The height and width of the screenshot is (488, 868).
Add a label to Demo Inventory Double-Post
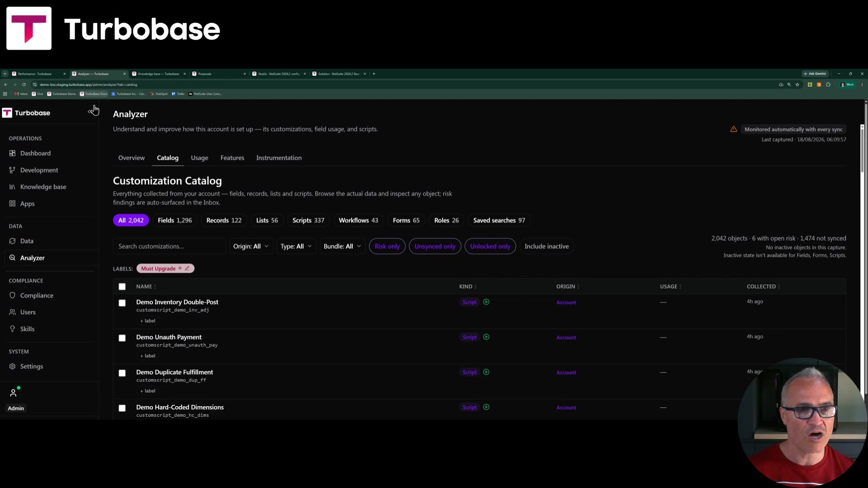148,321
